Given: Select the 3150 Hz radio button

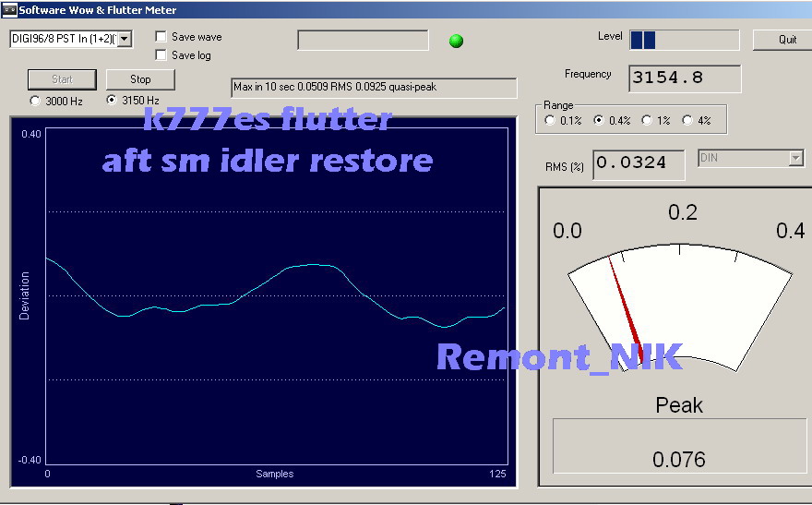Looking at the screenshot, I should pyautogui.click(x=113, y=100).
